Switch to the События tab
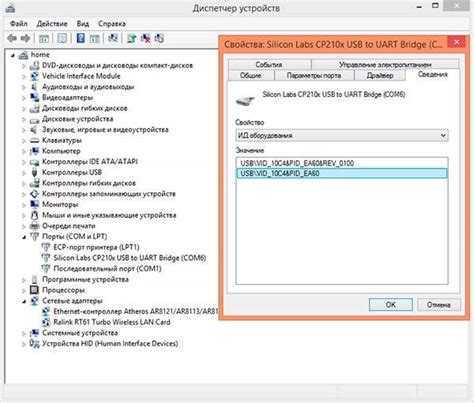 pos(269,64)
